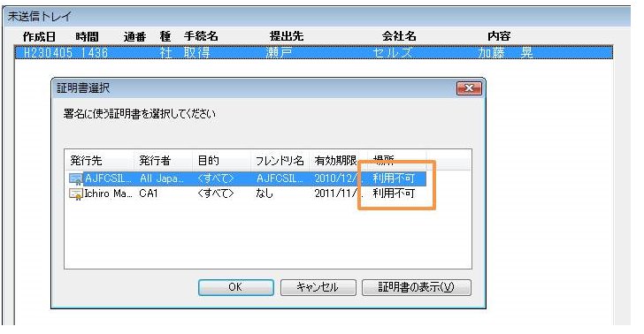Select the certificate icon for AJFCSIL row
Image resolution: width=644 pixels, height=334 pixels.
(76, 178)
